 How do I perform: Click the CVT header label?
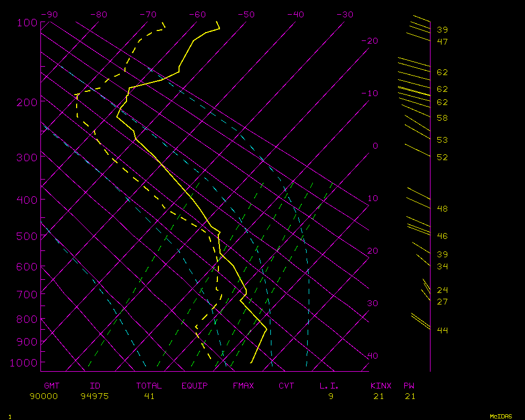point(287,386)
